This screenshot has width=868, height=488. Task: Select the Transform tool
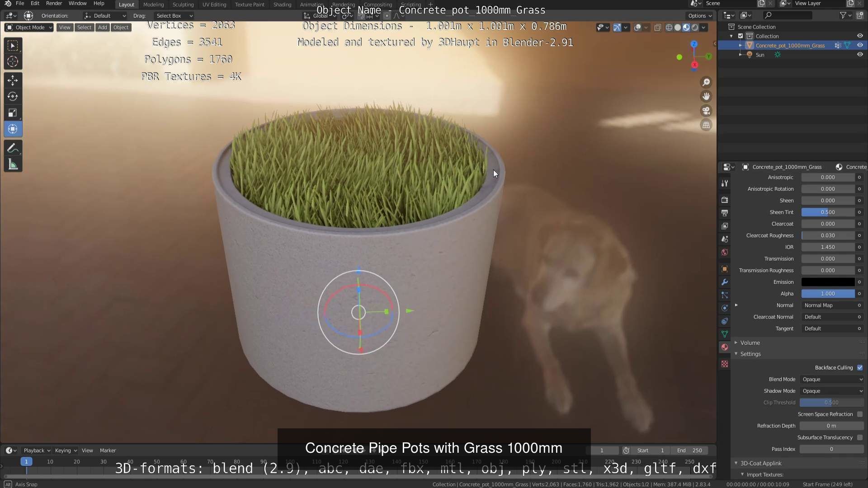(x=13, y=129)
